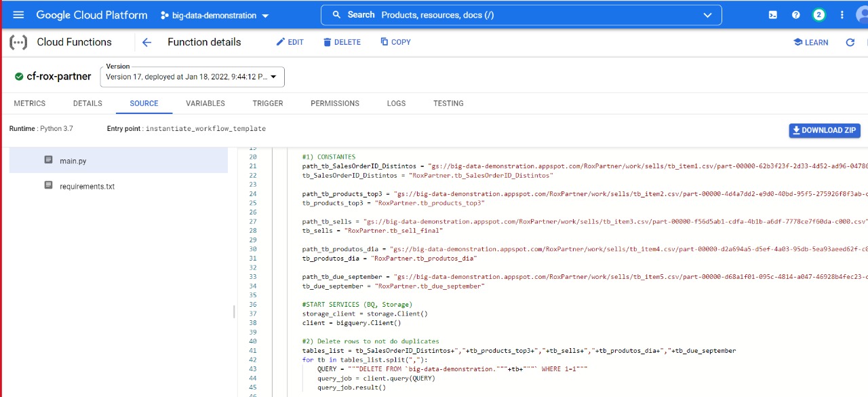868x397 pixels.
Task: Switch to the METRICS tab
Action: (30, 103)
